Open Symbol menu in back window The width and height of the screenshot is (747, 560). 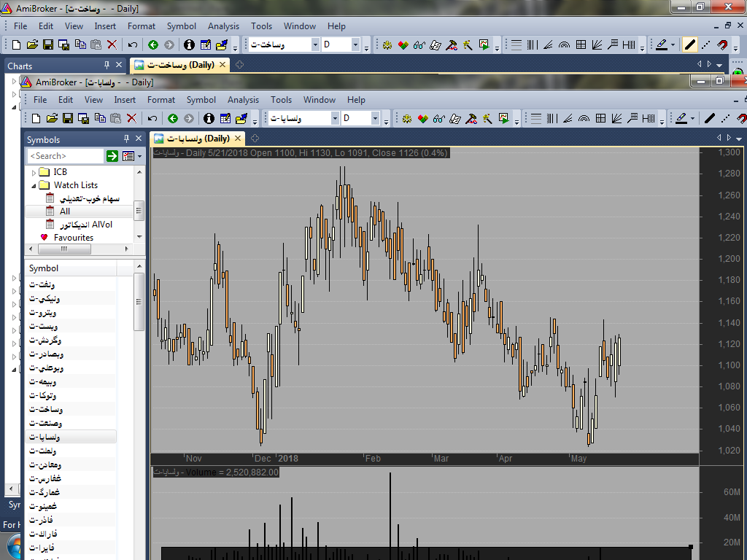click(x=181, y=26)
